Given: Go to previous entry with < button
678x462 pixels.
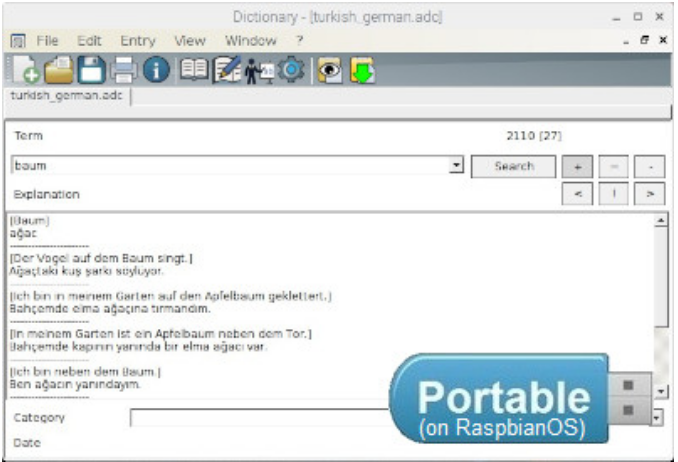Looking at the screenshot, I should pyautogui.click(x=577, y=194).
